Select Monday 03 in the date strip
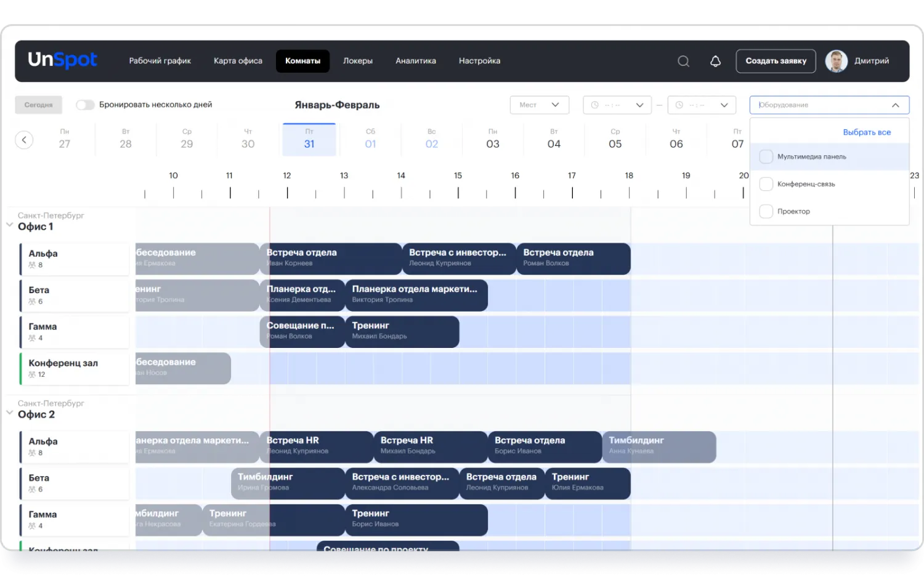Viewport: 924px width, 577px height. click(x=492, y=140)
